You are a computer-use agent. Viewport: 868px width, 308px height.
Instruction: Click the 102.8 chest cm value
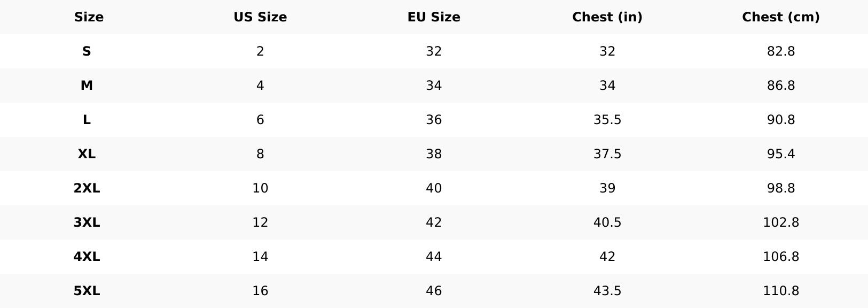pos(781,222)
